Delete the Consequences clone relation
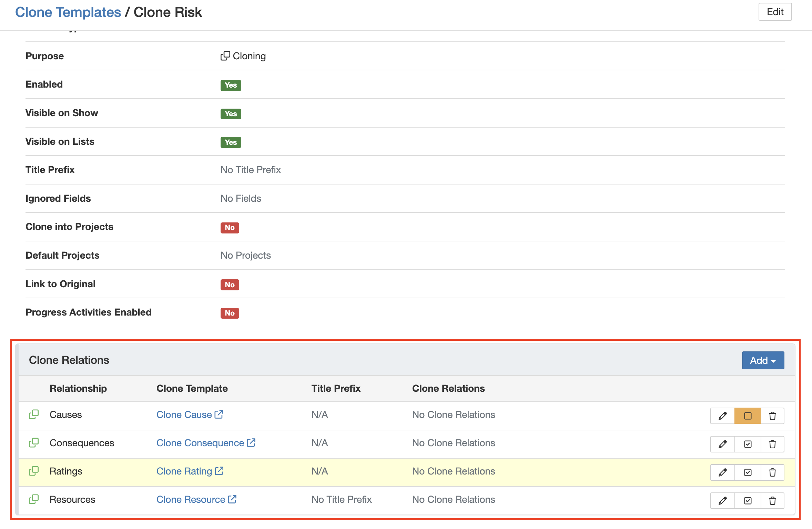Screen dimensions: 812x529 772,444
